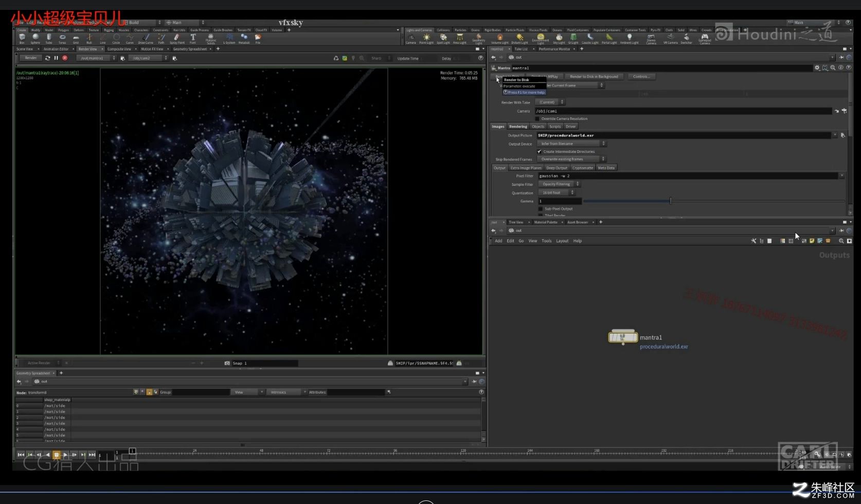
Task: Select the Metaball shelf tool
Action: point(244,39)
